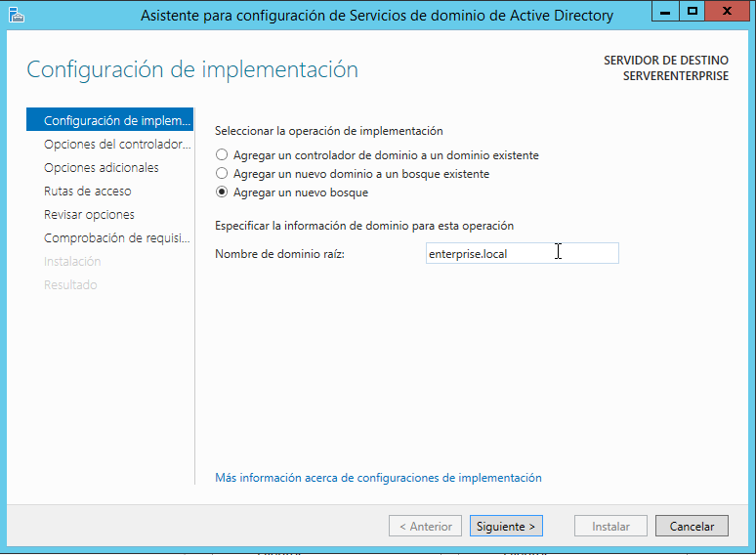The width and height of the screenshot is (756, 555).
Task: Click the disabled 'Instalación' step
Action: tap(72, 261)
